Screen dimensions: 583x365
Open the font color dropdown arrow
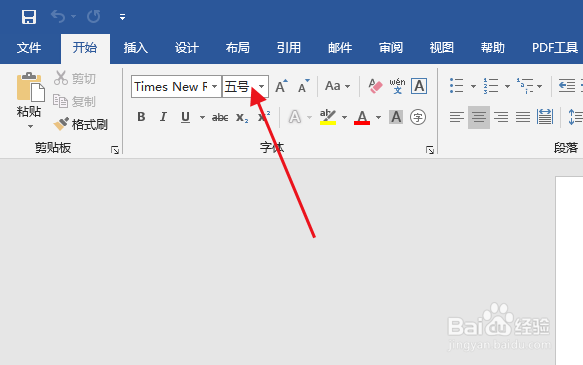tap(379, 117)
